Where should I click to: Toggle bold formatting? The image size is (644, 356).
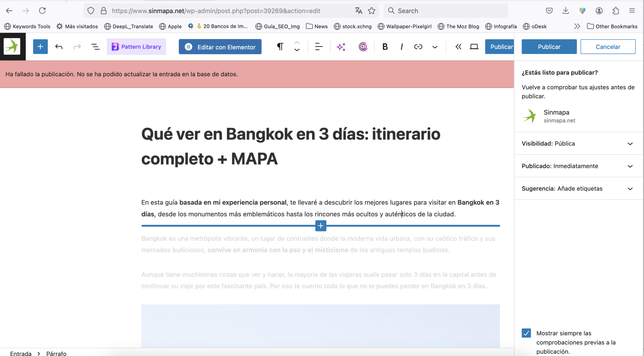[385, 47]
